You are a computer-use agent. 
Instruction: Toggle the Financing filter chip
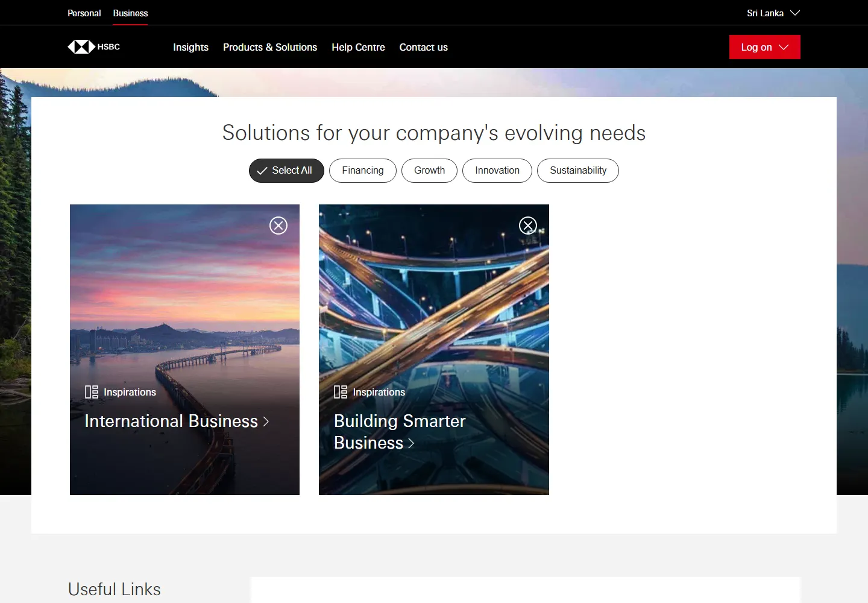tap(363, 171)
